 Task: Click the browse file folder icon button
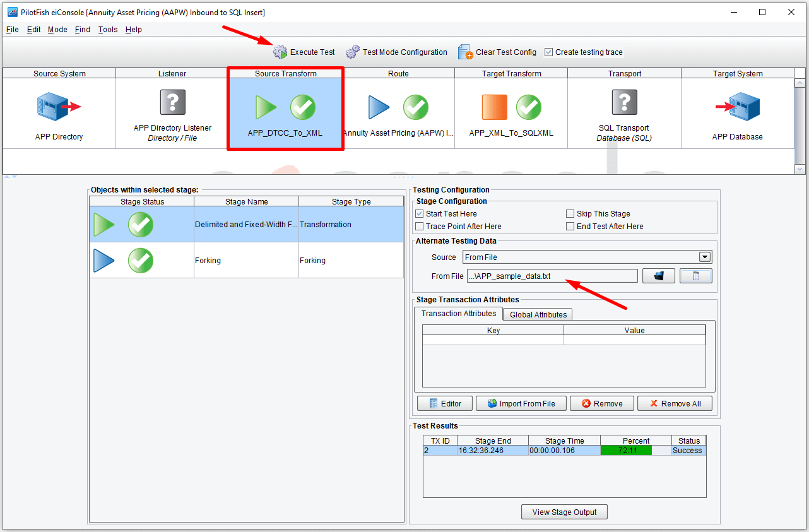659,276
